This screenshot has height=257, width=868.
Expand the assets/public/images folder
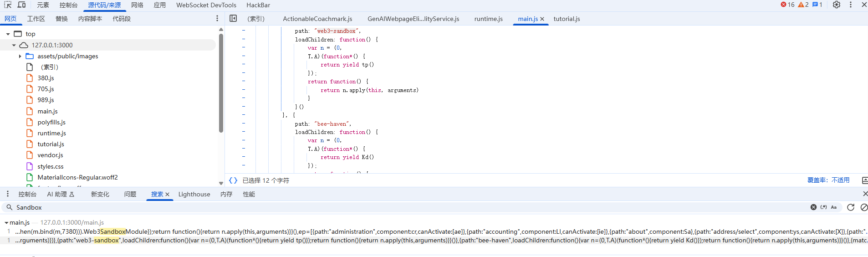pos(20,56)
